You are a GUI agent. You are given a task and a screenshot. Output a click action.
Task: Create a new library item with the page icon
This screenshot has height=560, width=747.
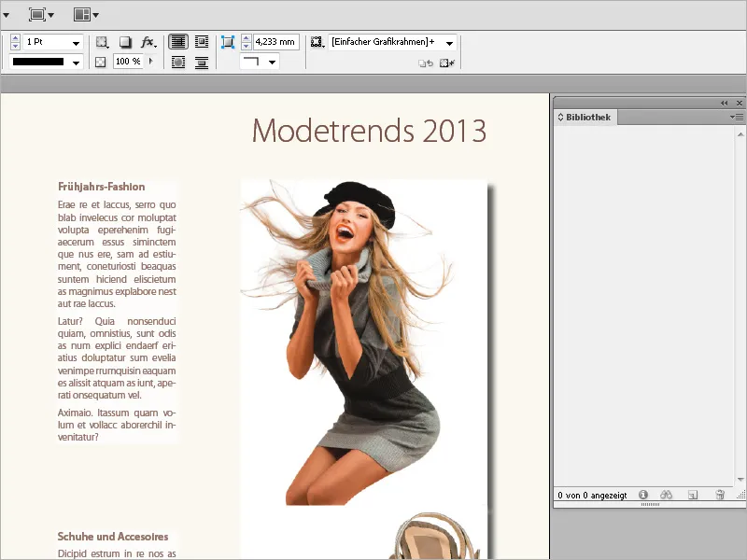(x=692, y=495)
